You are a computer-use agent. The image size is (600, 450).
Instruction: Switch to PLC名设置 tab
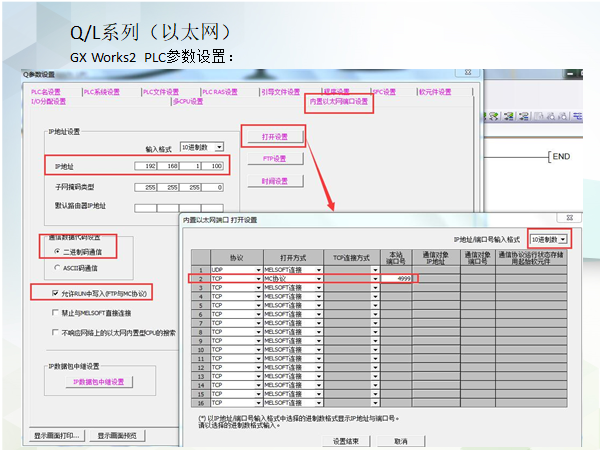coord(46,92)
